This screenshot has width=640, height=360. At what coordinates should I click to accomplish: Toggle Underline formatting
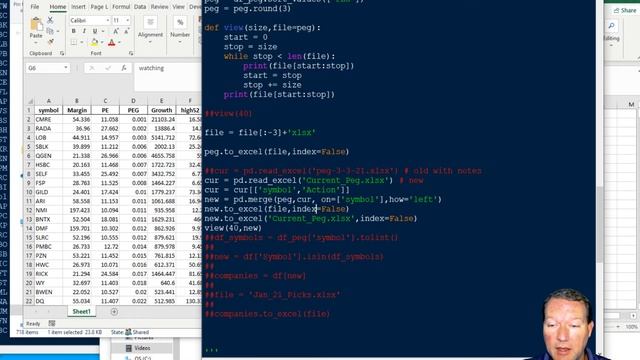point(95,31)
